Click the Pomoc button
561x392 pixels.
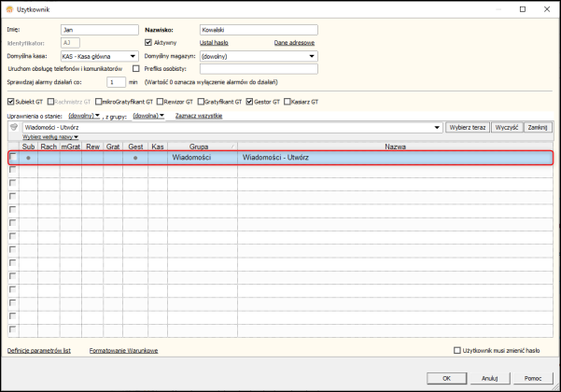pyautogui.click(x=533, y=378)
